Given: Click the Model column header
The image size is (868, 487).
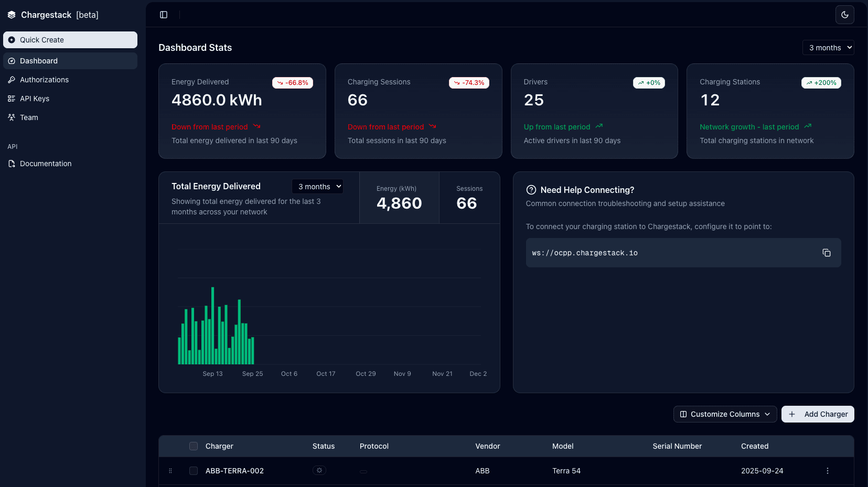Looking at the screenshot, I should click(563, 446).
